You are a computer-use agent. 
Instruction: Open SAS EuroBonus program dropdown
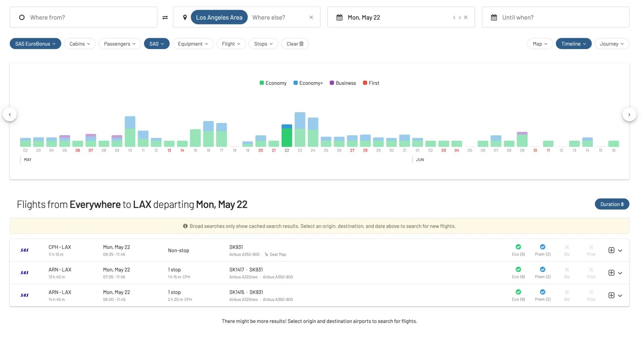(x=35, y=44)
